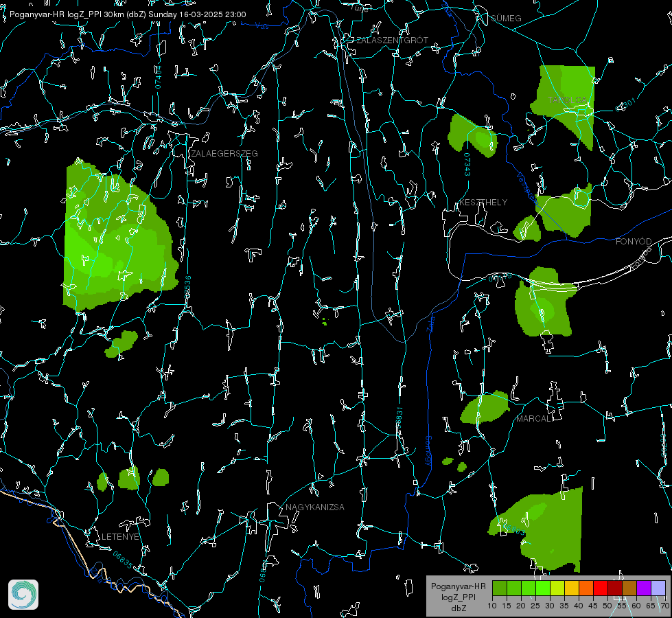Click the swirl logo icon at bottom left

pos(23,595)
